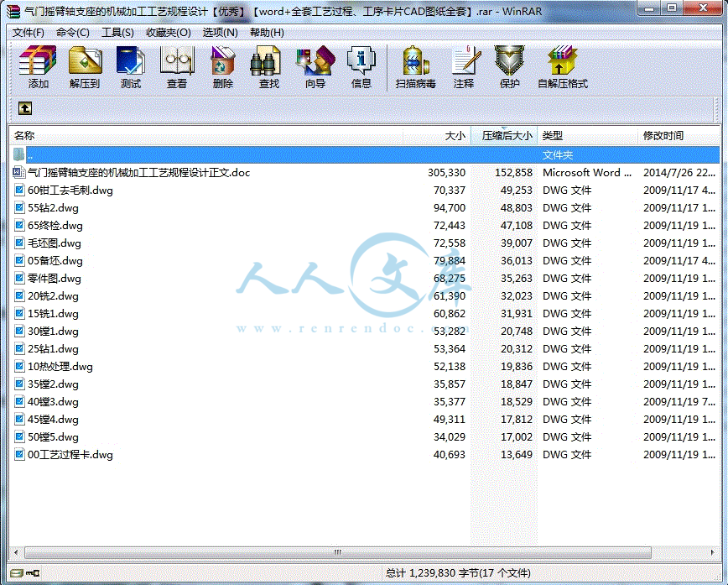
Task: Go up one folder level arrow
Action: [x=25, y=108]
